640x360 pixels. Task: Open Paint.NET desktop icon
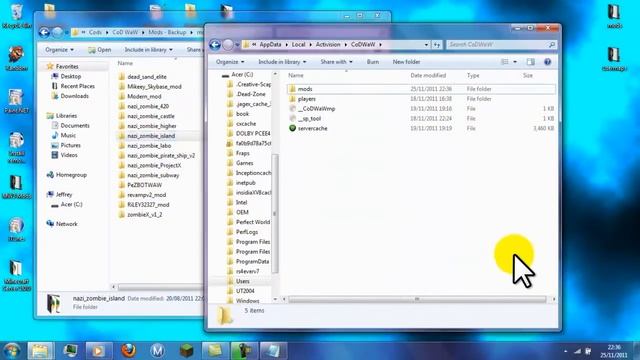(x=16, y=101)
